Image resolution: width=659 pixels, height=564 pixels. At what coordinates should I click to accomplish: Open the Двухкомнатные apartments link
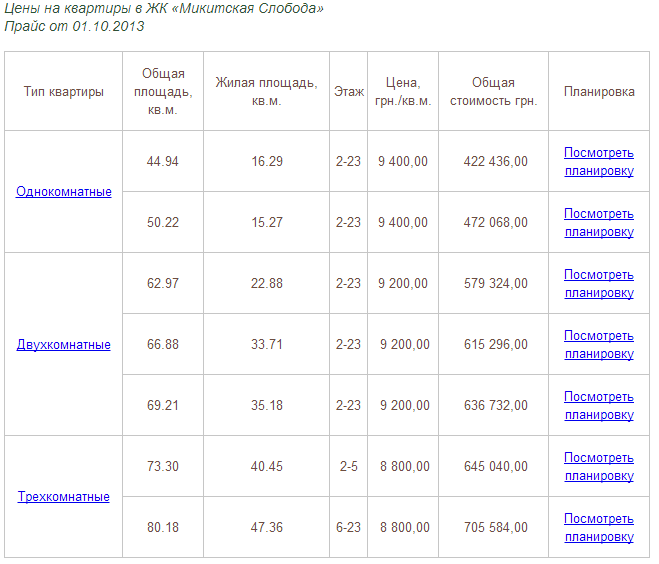[x=63, y=345]
